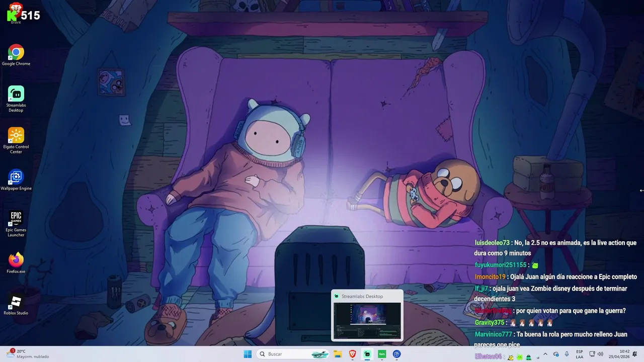The width and height of the screenshot is (644, 362).
Task: Open the volume speaker tray icon
Action: (601, 354)
